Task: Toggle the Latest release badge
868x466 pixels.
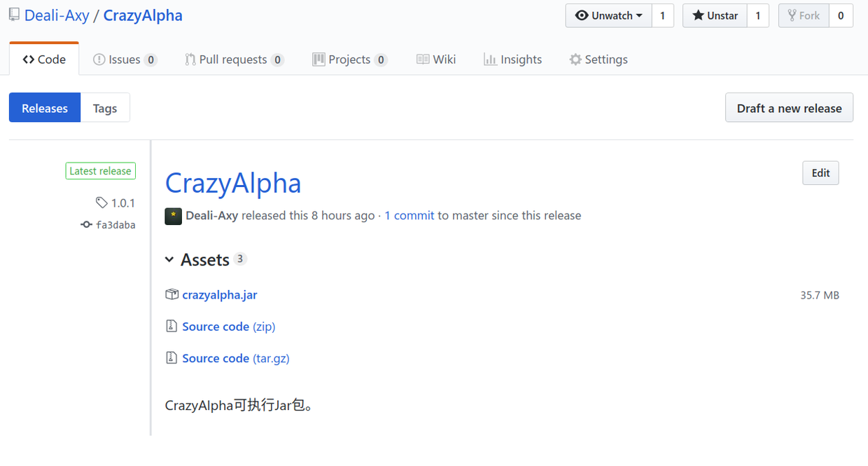Action: click(x=100, y=170)
